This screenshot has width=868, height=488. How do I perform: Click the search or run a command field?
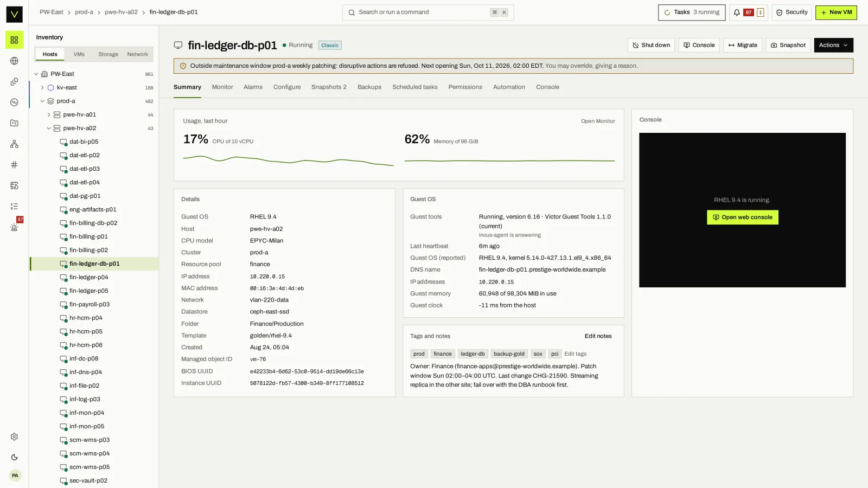pyautogui.click(x=428, y=12)
